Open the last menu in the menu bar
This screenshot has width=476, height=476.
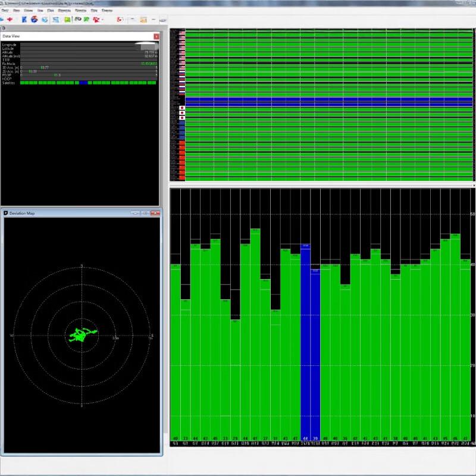point(107,10)
